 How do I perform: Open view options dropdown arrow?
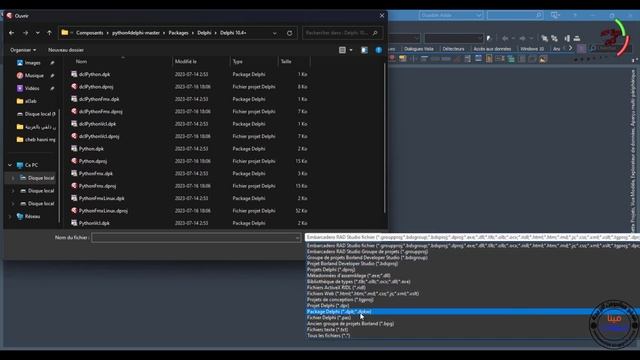pyautogui.click(x=351, y=50)
